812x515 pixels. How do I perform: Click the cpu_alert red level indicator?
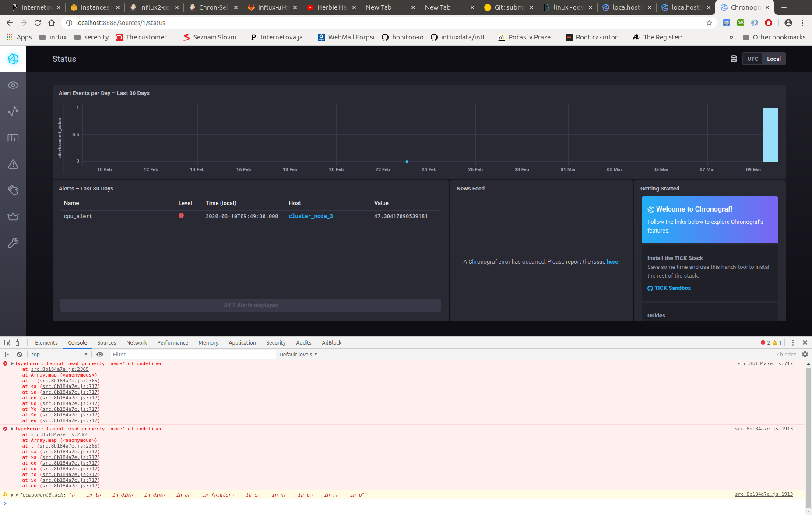pyautogui.click(x=181, y=215)
